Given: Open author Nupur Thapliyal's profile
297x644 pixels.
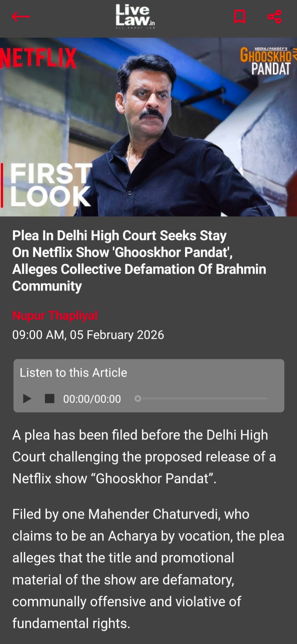Looking at the screenshot, I should coord(55,315).
